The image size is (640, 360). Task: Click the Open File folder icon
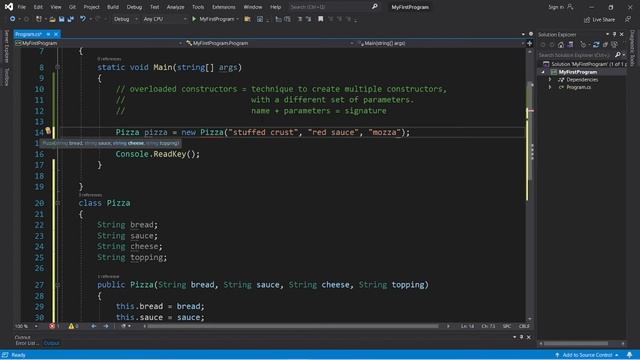point(52,19)
